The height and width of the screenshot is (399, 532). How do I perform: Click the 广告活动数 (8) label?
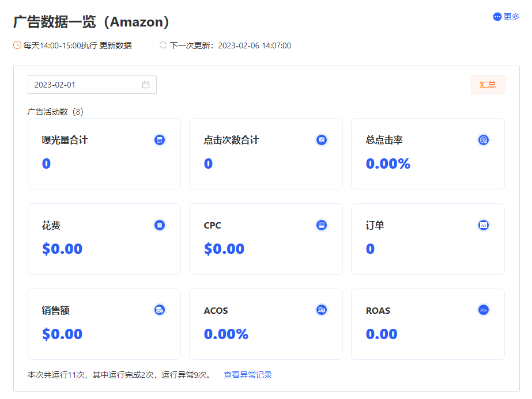55,112
